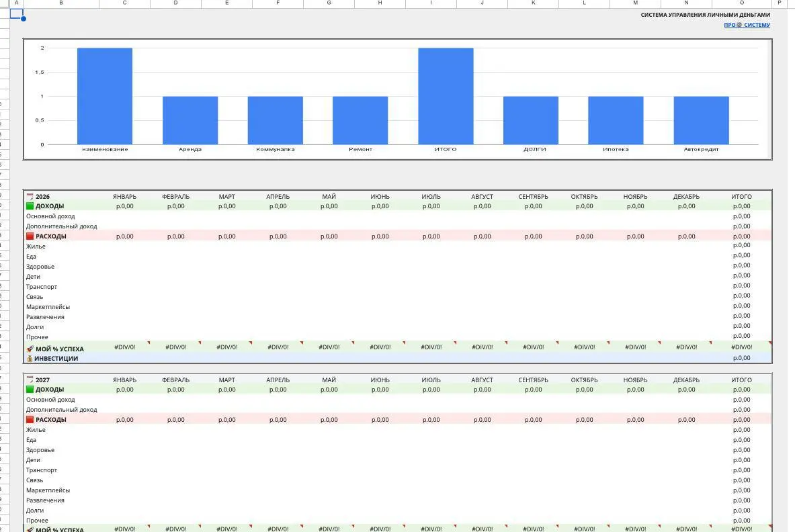The width and height of the screenshot is (795, 532).
Task: Click the 2026 ИНВЕСТИЦИИ total p.0,00 cell
Action: click(x=741, y=358)
